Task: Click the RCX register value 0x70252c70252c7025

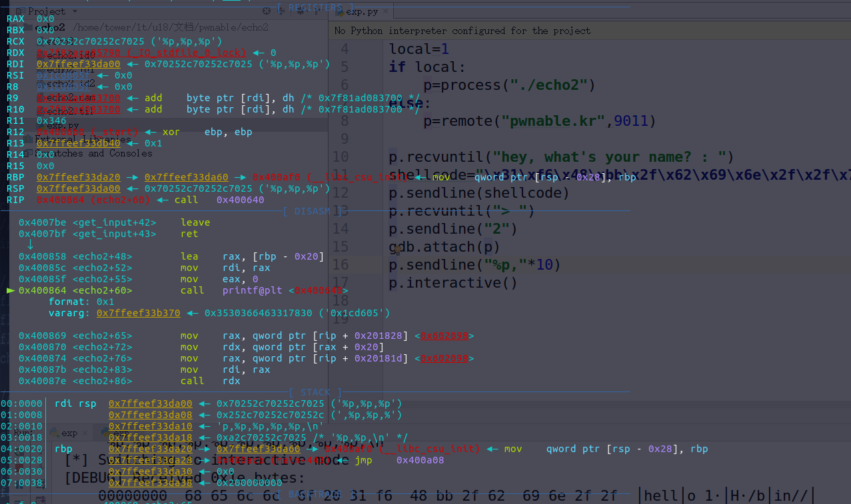Action: 90,41
